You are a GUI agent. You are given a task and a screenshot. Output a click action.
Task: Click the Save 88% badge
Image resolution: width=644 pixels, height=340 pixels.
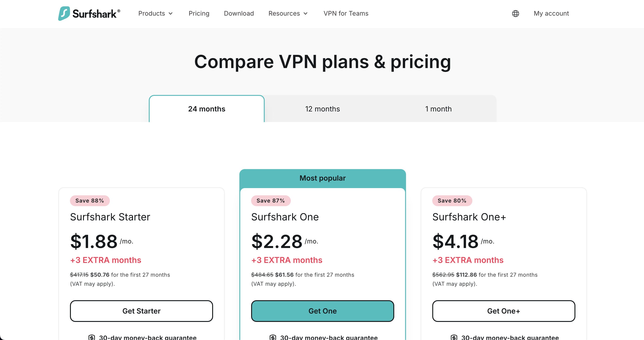[x=90, y=201]
